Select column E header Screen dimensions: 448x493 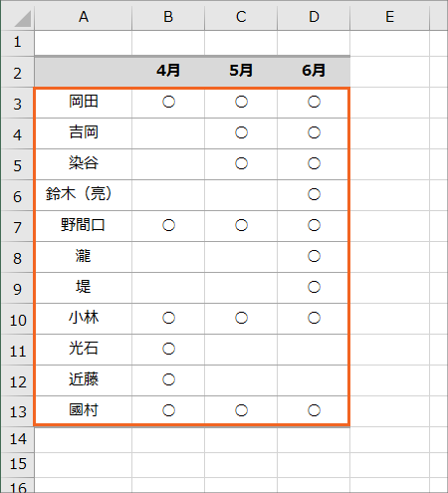[389, 17]
